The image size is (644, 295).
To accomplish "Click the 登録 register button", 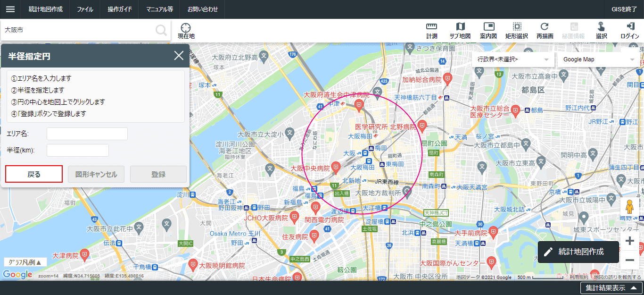I will (158, 174).
